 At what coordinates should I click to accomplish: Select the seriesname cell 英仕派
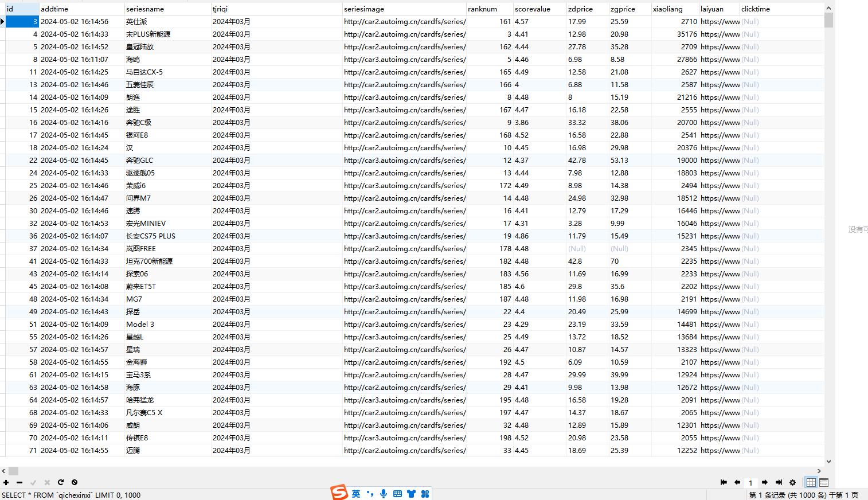pyautogui.click(x=167, y=22)
